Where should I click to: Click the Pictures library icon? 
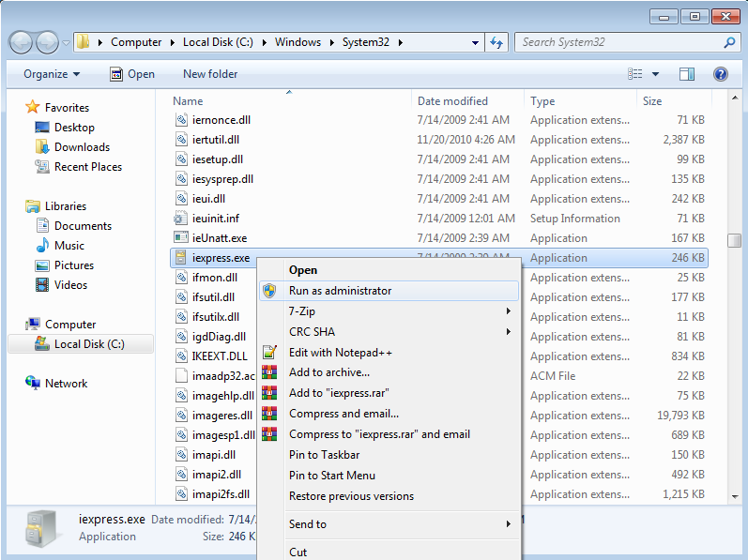point(42,265)
